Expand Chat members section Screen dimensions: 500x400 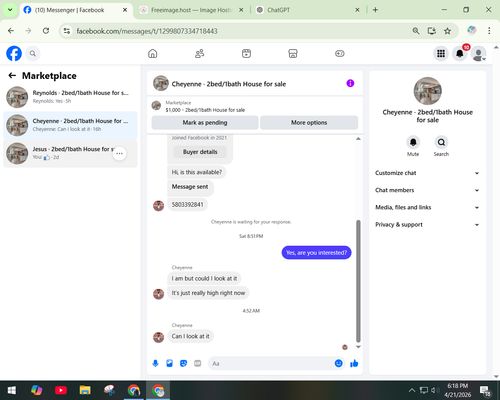pos(427,190)
